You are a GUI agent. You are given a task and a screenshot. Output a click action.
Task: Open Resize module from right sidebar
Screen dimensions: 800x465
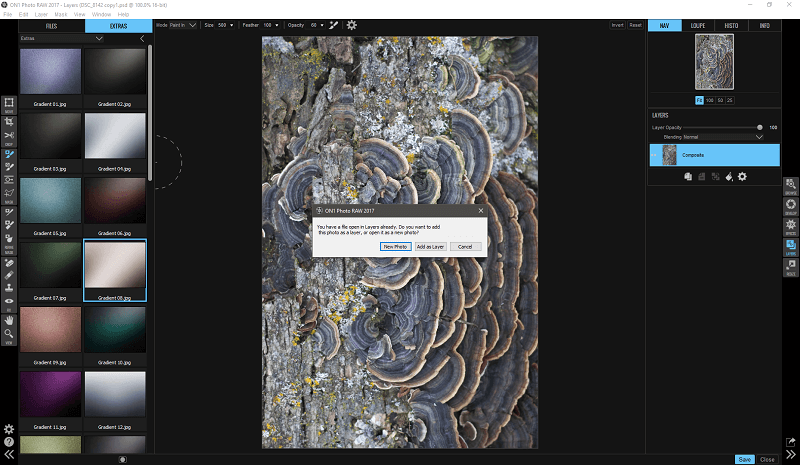[x=791, y=266]
